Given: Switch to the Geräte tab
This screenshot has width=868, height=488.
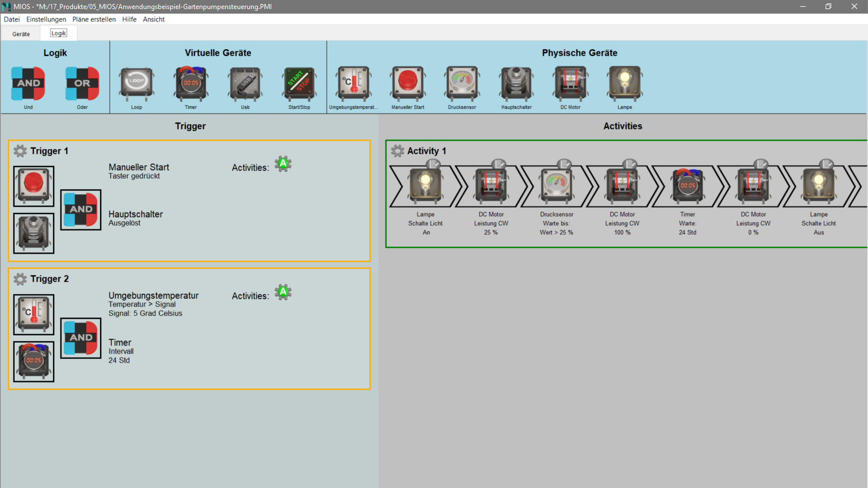Looking at the screenshot, I should point(21,34).
